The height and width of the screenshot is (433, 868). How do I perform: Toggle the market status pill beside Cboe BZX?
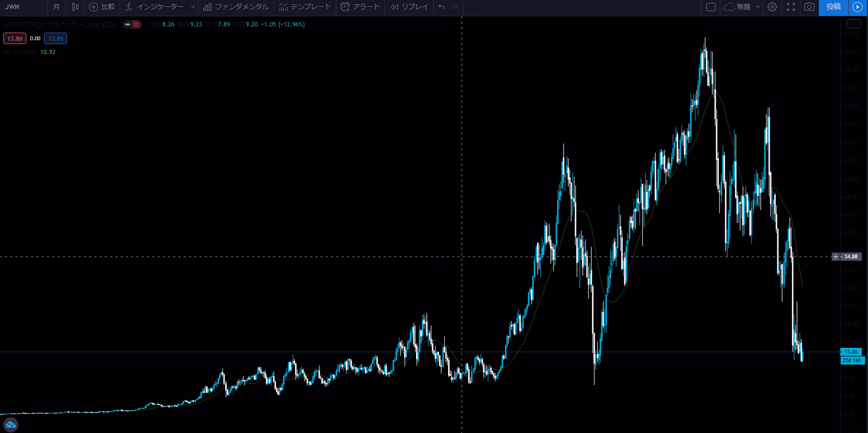[132, 24]
